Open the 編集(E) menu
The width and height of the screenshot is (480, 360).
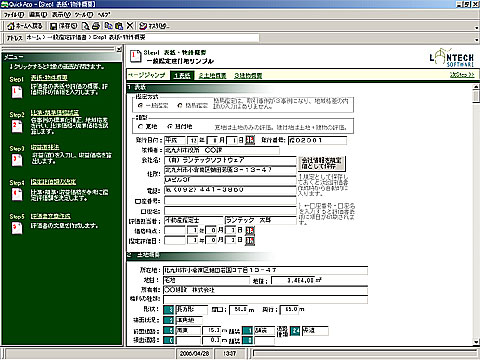tap(39, 15)
